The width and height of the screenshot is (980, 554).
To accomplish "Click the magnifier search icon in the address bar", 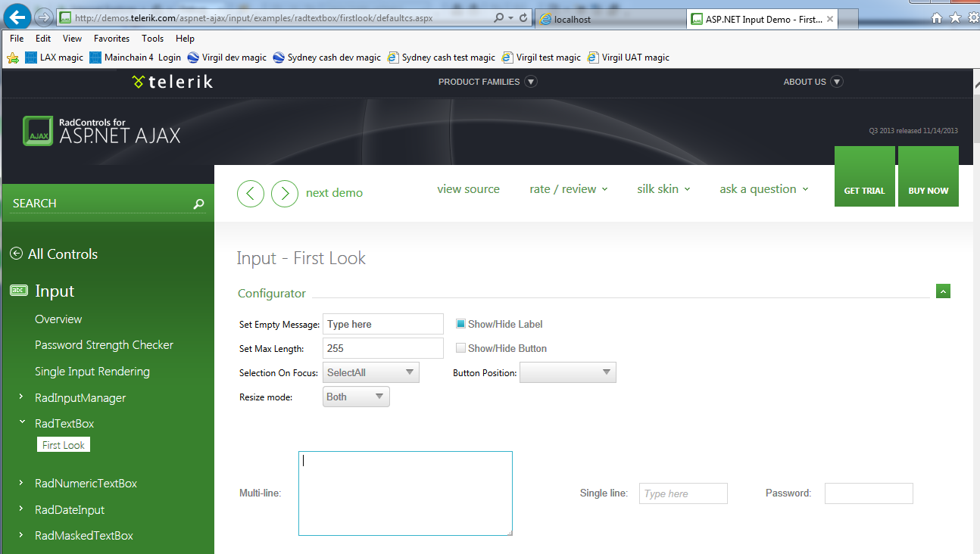I will [498, 17].
